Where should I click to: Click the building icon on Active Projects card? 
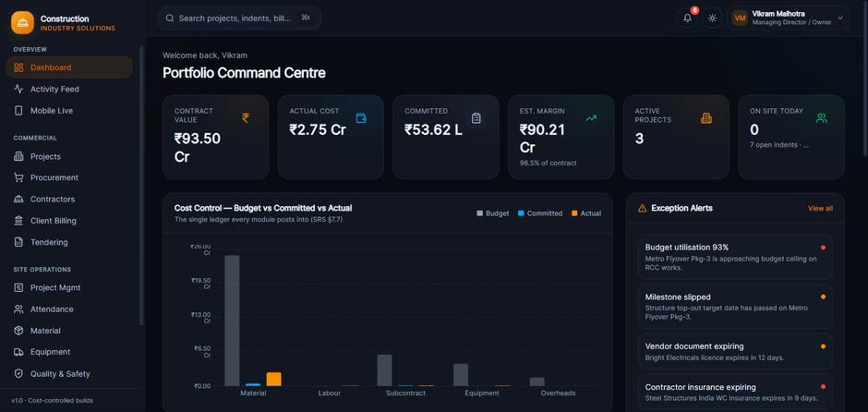(706, 118)
